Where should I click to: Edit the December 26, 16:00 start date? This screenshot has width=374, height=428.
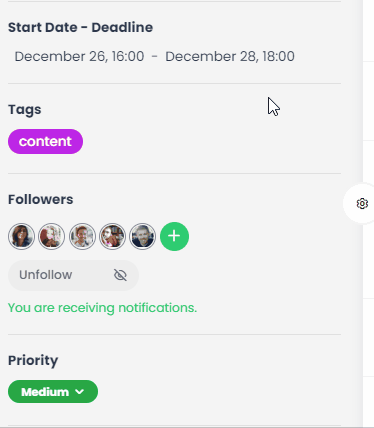pyautogui.click(x=79, y=56)
